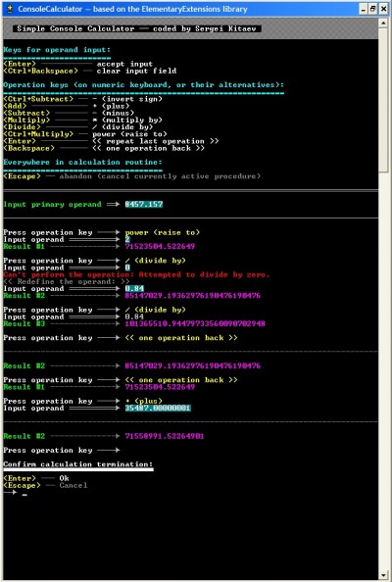Click '<< repeat last operation >>' text
392x582 pixels.
pos(155,141)
